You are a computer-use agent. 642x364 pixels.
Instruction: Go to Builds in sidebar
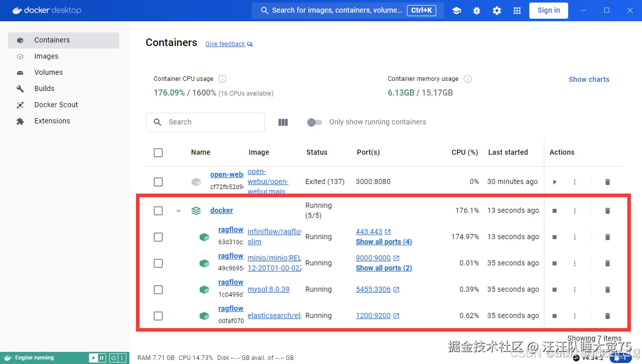(64, 89)
